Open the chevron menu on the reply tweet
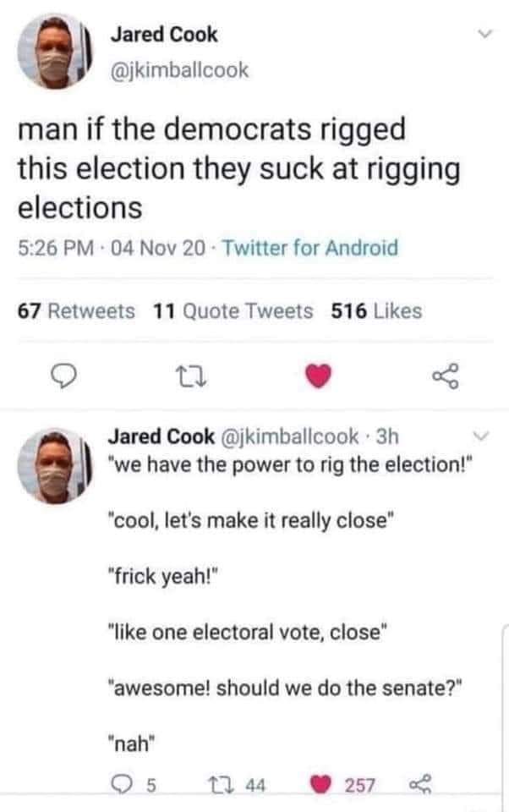Viewport: 509px width, 812px height. pos(481,436)
